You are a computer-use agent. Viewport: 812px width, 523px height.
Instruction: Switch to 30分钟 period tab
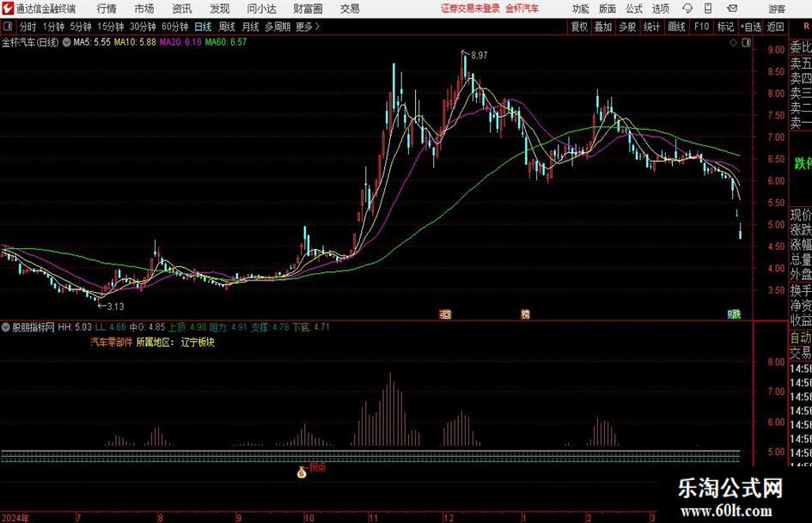[143, 27]
